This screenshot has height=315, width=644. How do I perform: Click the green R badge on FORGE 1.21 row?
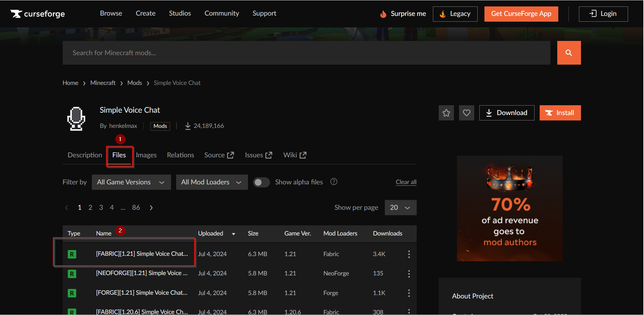(x=72, y=293)
